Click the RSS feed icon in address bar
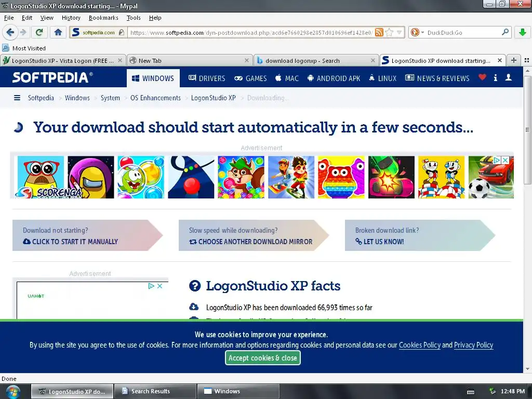The image size is (532, 399). [379, 33]
